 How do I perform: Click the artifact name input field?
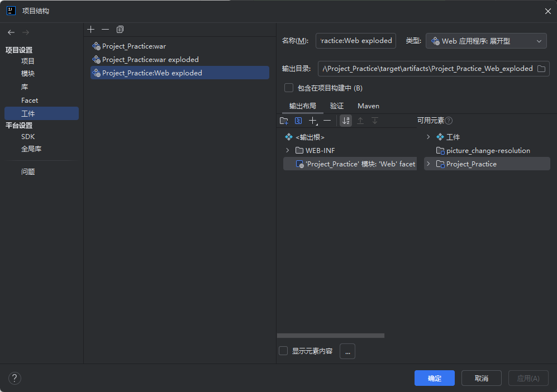coord(356,41)
